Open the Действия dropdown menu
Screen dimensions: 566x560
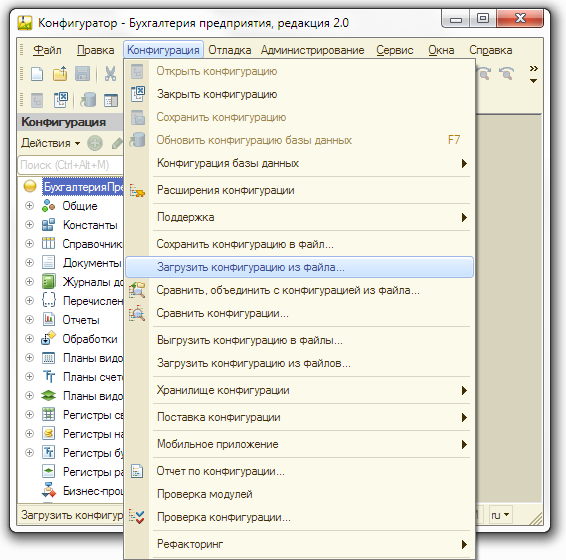point(51,143)
